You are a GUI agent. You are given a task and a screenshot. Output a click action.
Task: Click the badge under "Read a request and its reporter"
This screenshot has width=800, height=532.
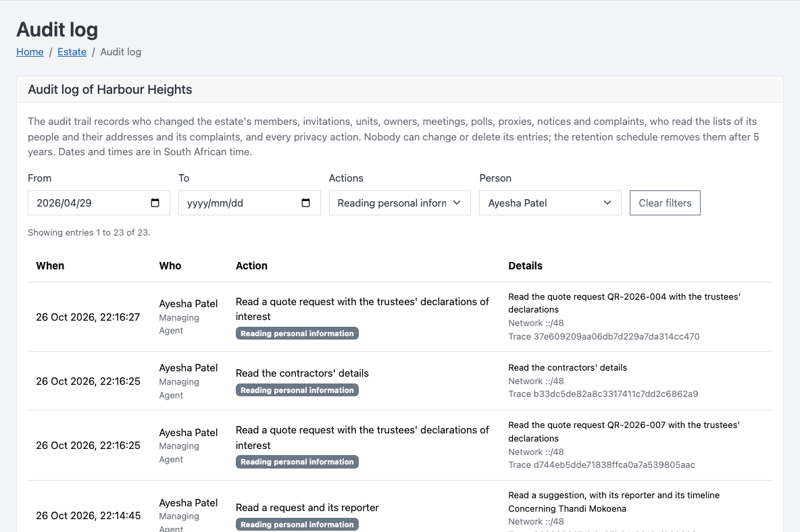coord(297,525)
